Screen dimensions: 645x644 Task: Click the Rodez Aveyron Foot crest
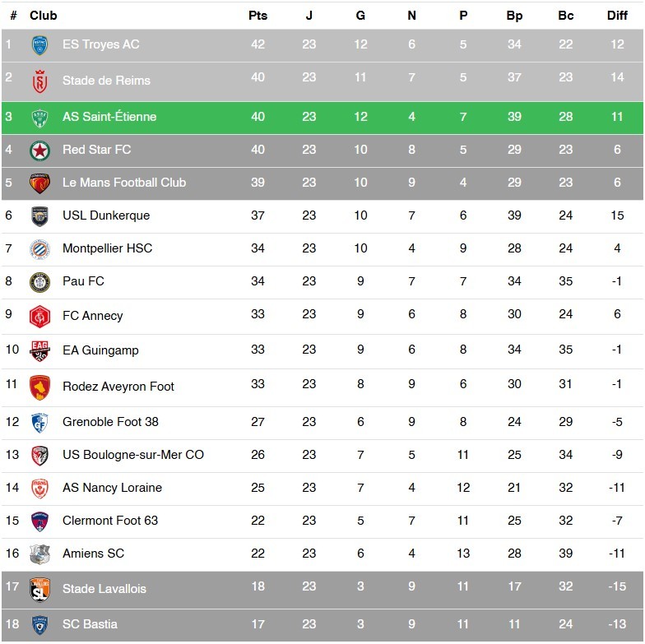pos(39,387)
